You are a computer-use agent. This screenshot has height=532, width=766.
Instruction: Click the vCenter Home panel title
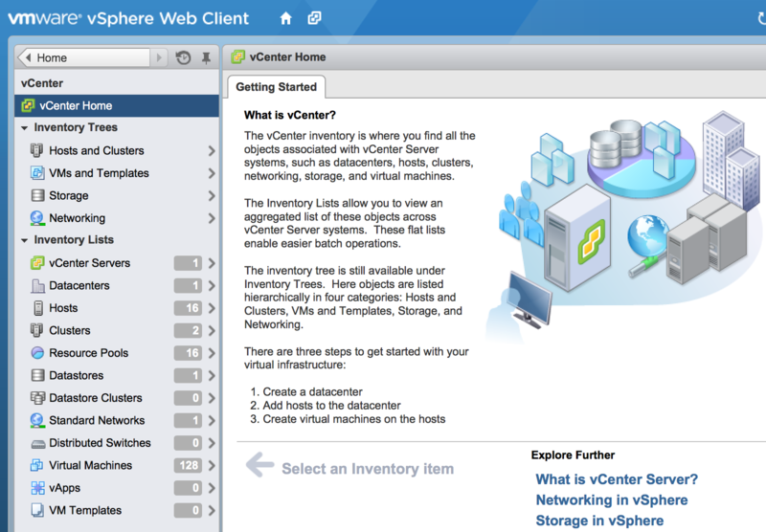(x=288, y=57)
